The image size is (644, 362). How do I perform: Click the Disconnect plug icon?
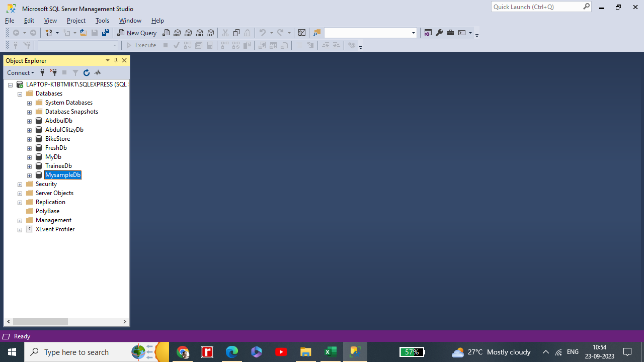[53, 72]
